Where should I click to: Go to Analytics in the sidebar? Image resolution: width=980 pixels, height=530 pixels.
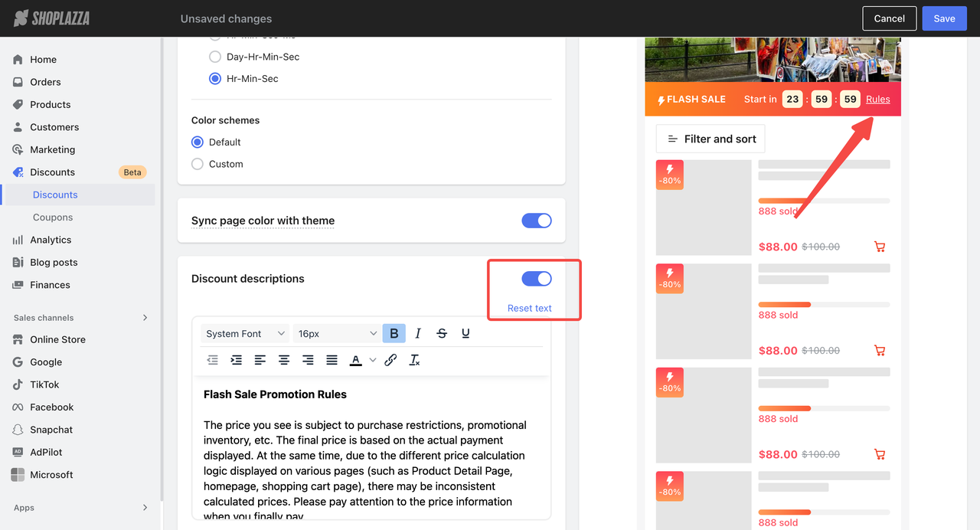(51, 240)
